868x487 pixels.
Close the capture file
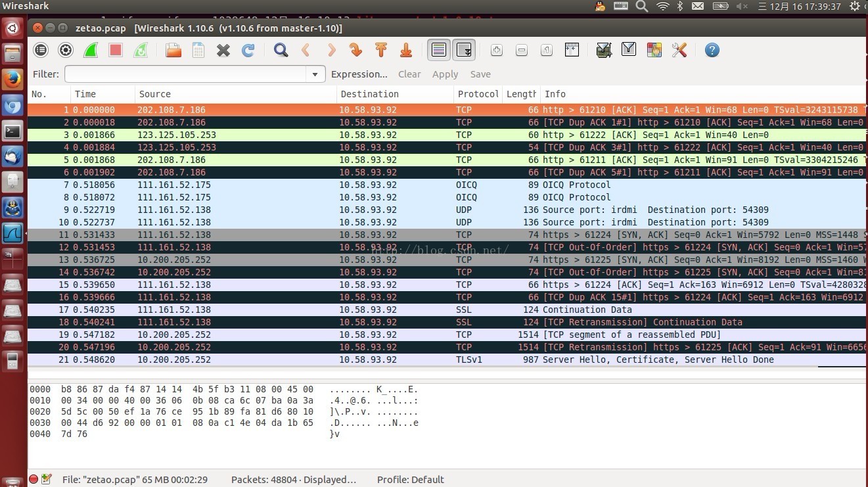tap(223, 50)
